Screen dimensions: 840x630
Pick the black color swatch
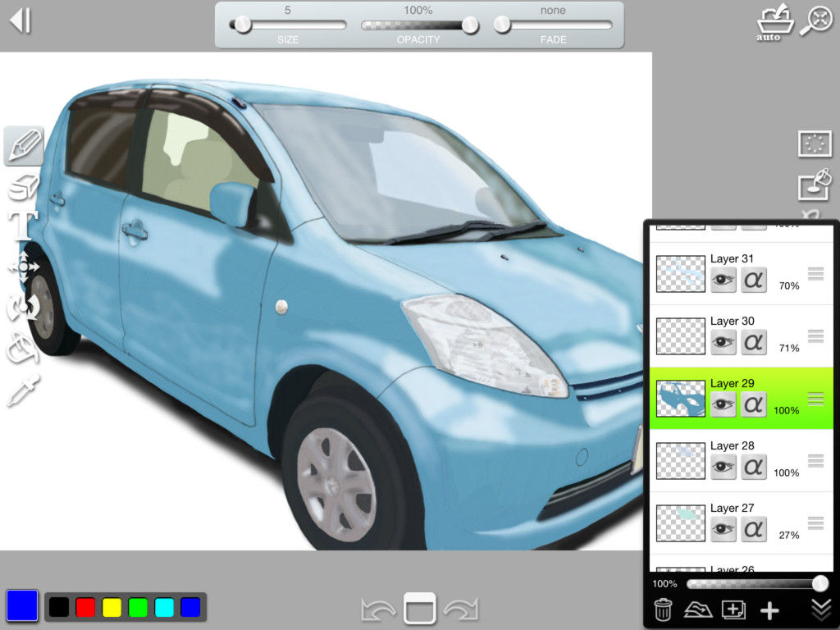pos(59,607)
